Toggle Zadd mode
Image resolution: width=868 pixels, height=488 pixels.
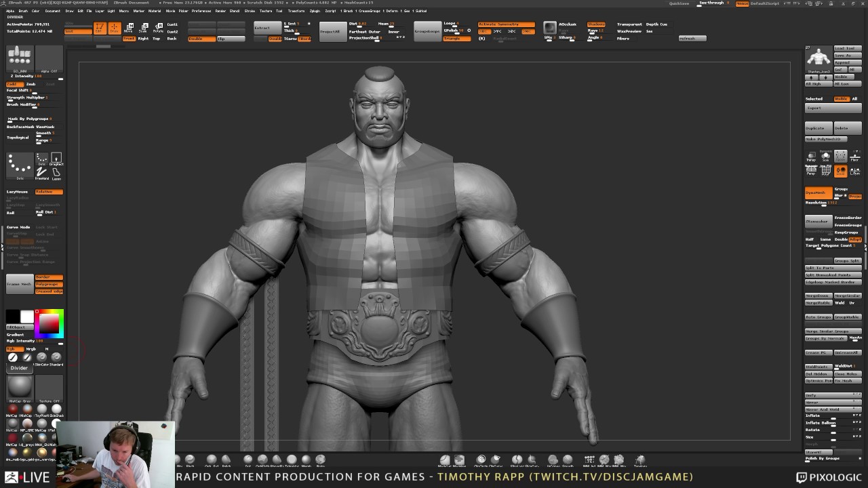[x=15, y=84]
